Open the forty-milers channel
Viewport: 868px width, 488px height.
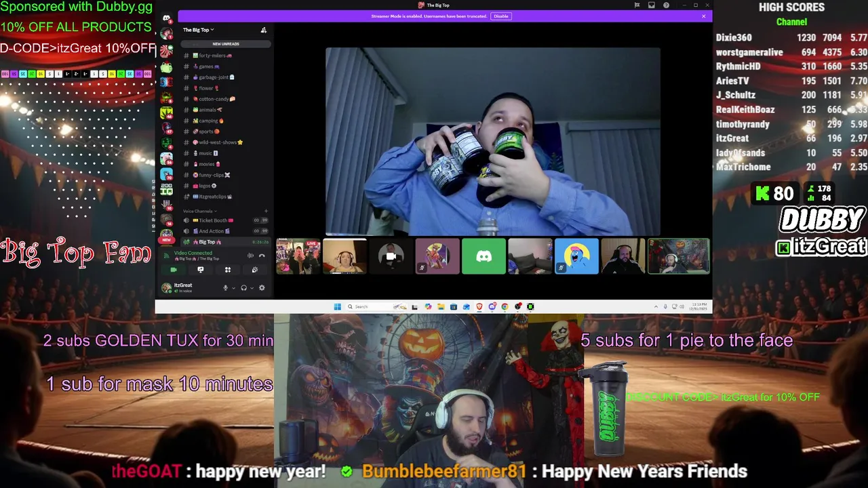[226, 56]
